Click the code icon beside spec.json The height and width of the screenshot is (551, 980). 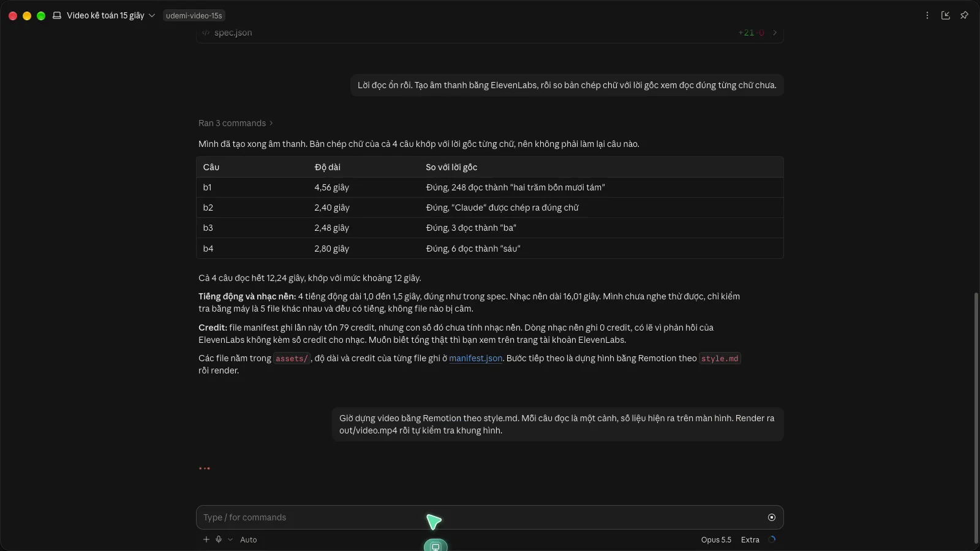pyautogui.click(x=206, y=33)
